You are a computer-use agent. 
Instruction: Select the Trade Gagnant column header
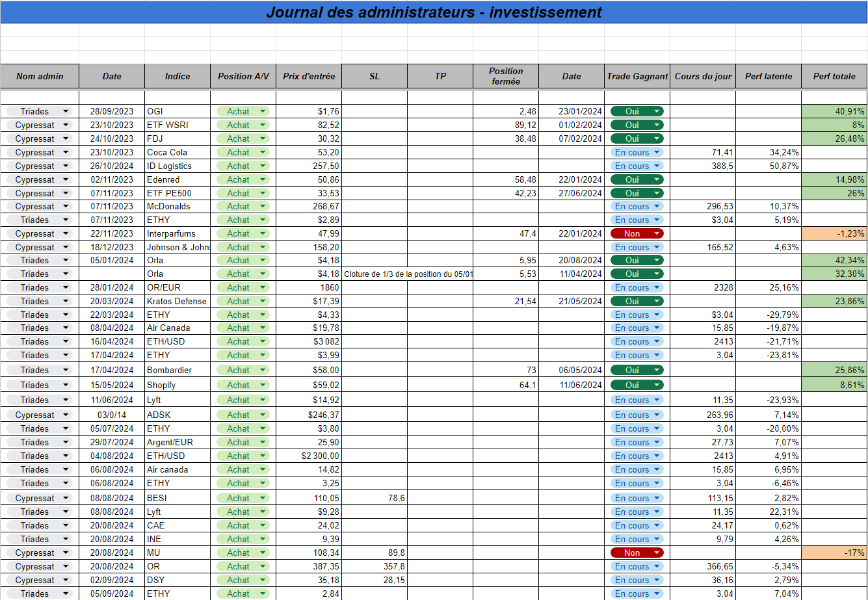(637, 76)
